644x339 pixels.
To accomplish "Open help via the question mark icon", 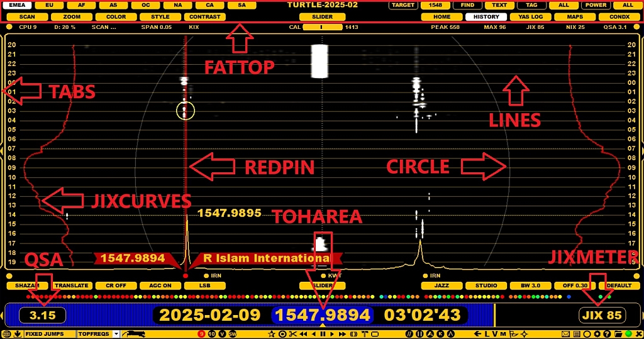I will 607,334.
